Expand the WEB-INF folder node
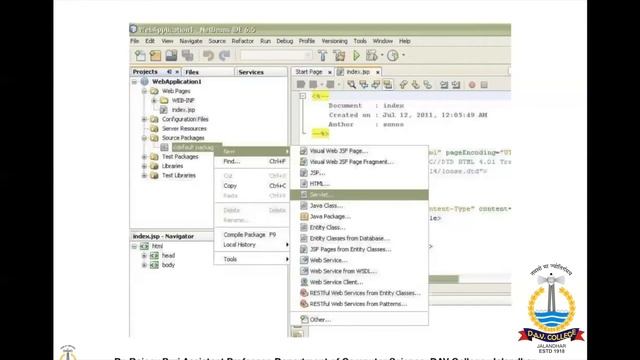 point(154,100)
